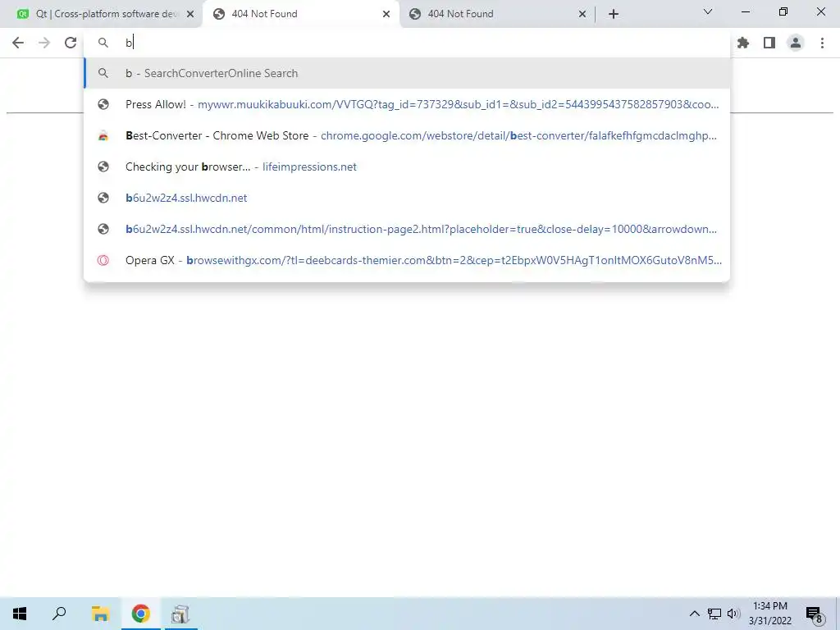Image resolution: width=840 pixels, height=630 pixels.
Task: Click the Chrome Web Store rainbow icon
Action: point(103,135)
